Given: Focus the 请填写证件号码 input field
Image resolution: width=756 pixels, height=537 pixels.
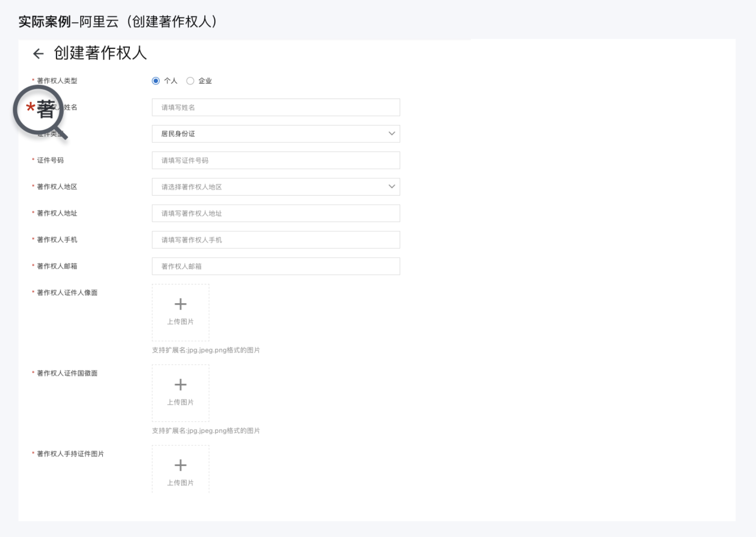Looking at the screenshot, I should click(275, 160).
